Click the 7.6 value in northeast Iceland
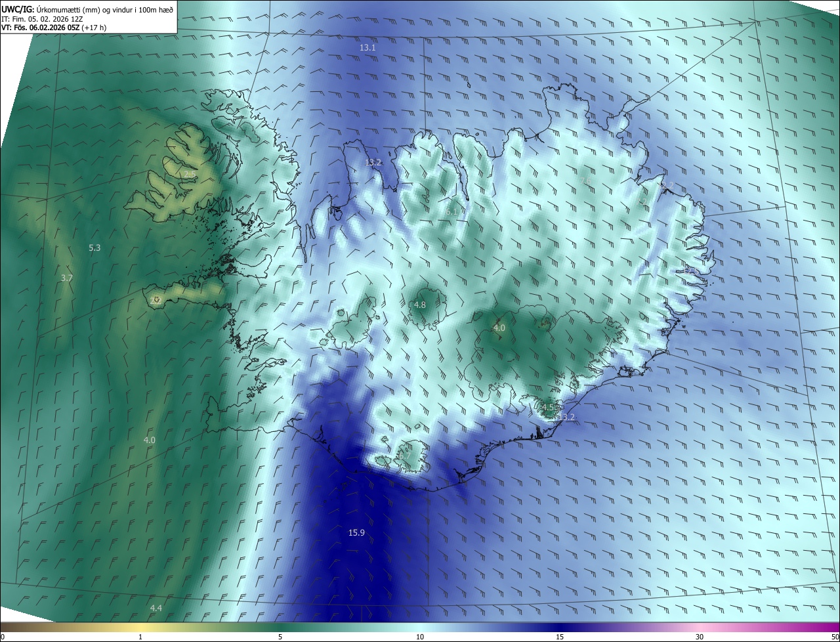The height and width of the screenshot is (642, 840). coord(586,181)
